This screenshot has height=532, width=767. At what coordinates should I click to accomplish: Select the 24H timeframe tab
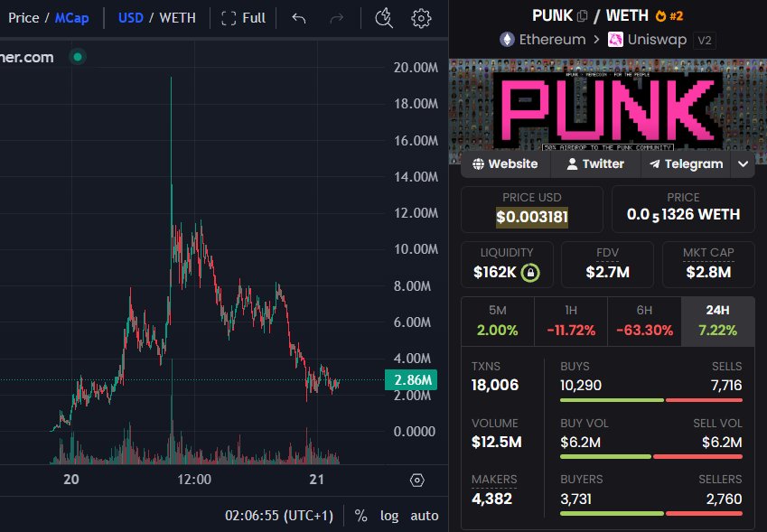pos(717,322)
